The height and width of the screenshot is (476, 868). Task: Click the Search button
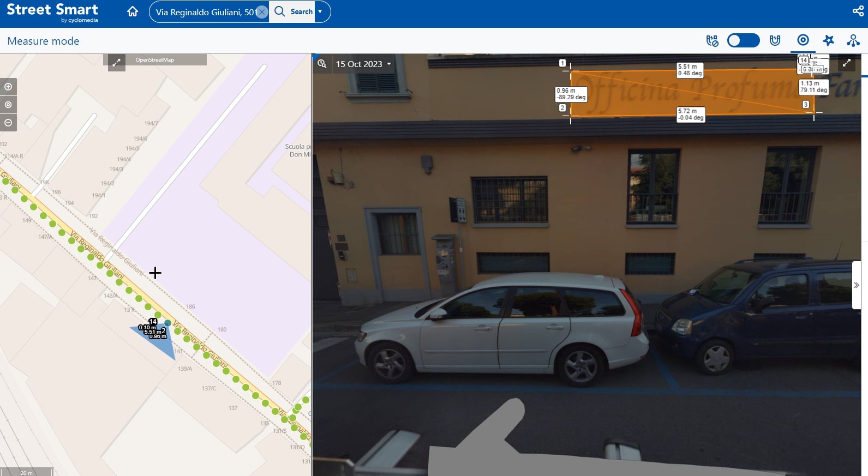(x=294, y=11)
